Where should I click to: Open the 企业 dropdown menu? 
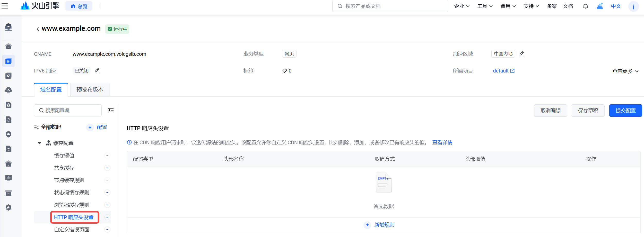click(462, 6)
